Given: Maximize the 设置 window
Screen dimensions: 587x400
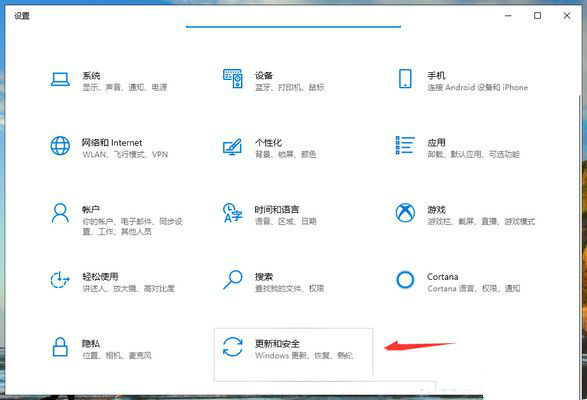Looking at the screenshot, I should coord(538,15).
